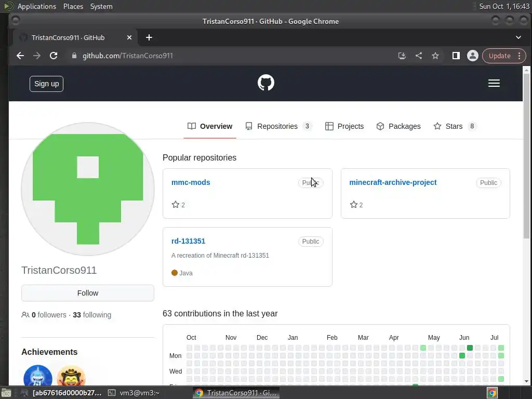The height and width of the screenshot is (399, 532).
Task: Open the Repositories tab
Action: pos(278,126)
